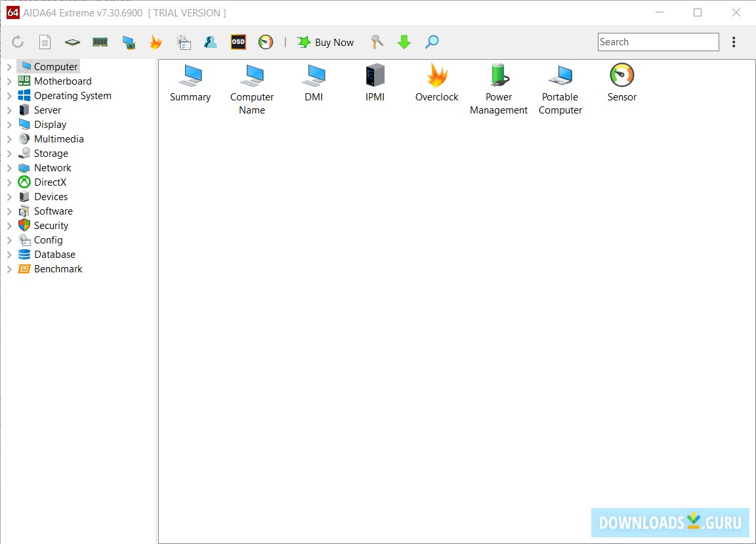The width and height of the screenshot is (756, 544).
Task: Expand the Software tree node
Action: (9, 212)
